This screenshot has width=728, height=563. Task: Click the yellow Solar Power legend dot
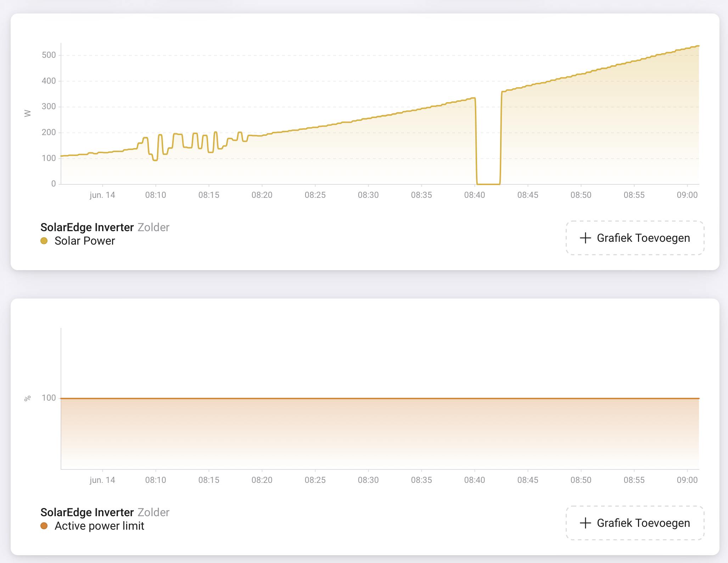44,241
